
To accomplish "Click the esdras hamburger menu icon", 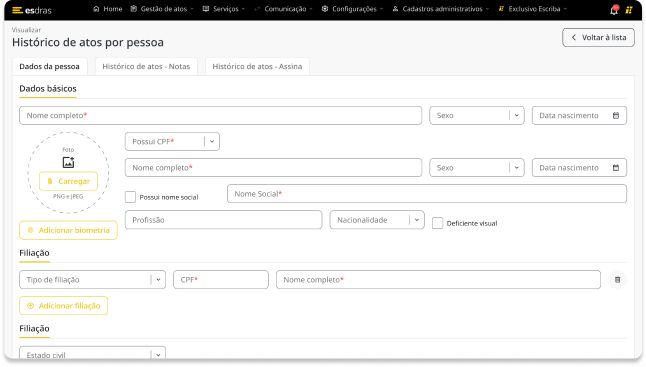I will pos(17,10).
